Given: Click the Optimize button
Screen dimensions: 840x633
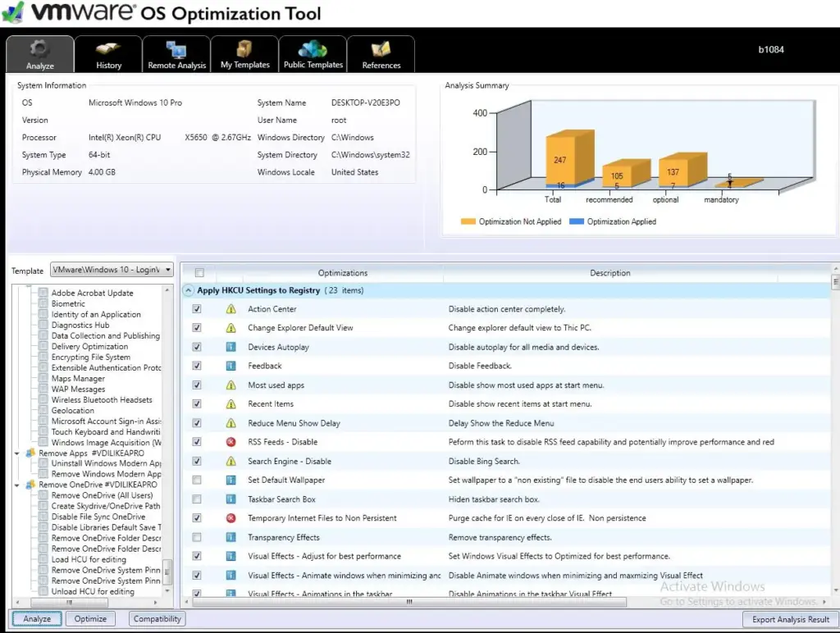Looking at the screenshot, I should pos(90,618).
